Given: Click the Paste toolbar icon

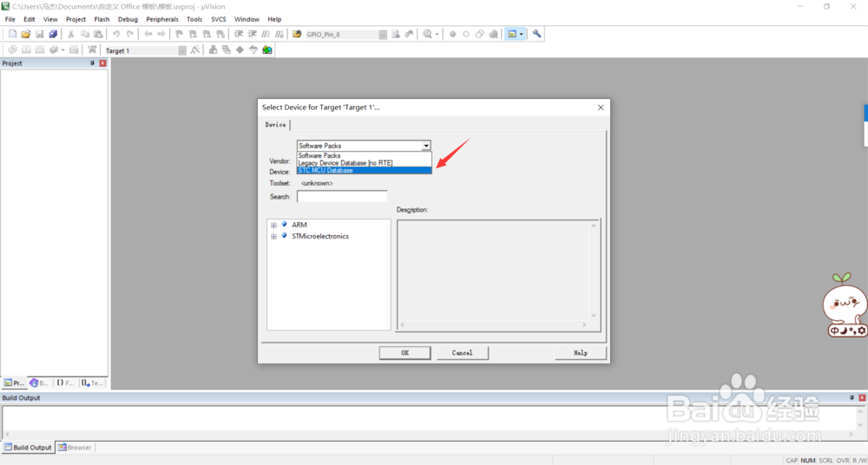Looking at the screenshot, I should 98,35.
